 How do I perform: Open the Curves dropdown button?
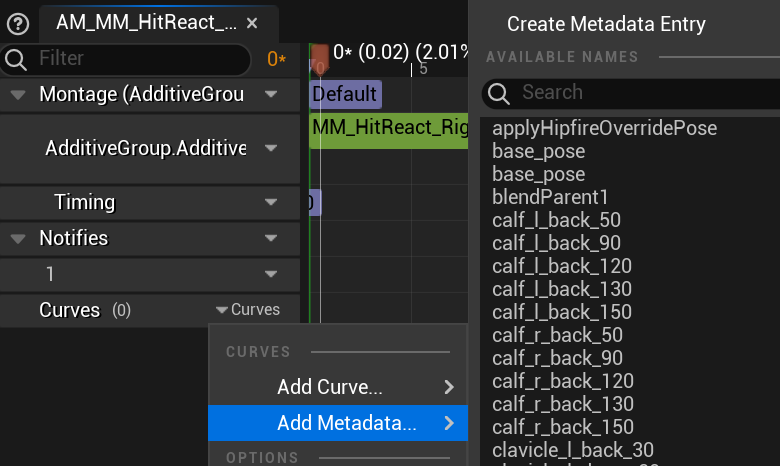pyautogui.click(x=249, y=310)
